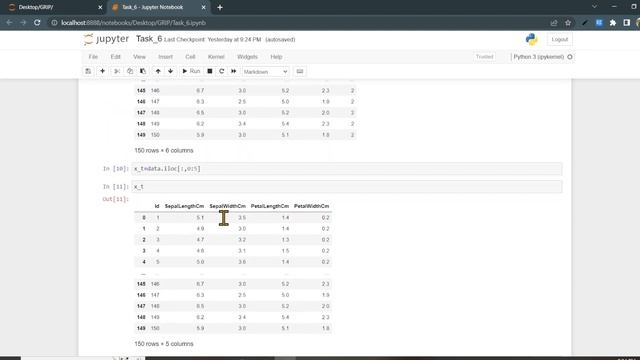The width and height of the screenshot is (640, 360).
Task: Rename the notebook title Task_6
Action: click(149, 39)
